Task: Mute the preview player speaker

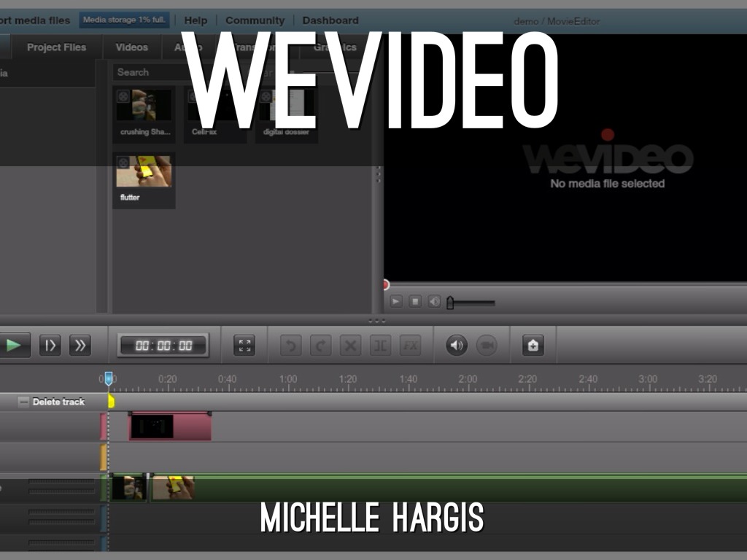Action: [434, 301]
